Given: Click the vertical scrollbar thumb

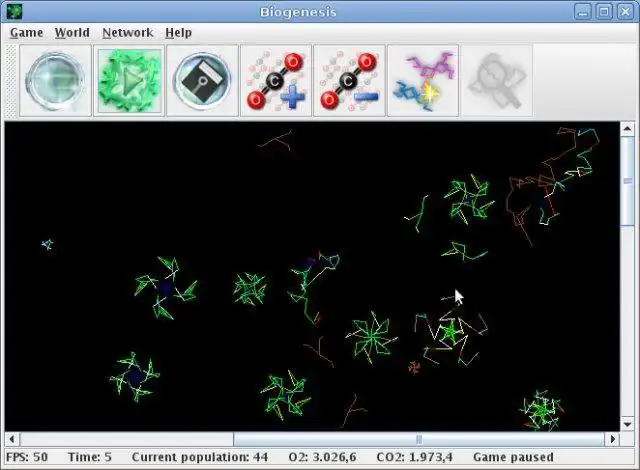Looking at the screenshot, I should coord(627,181).
